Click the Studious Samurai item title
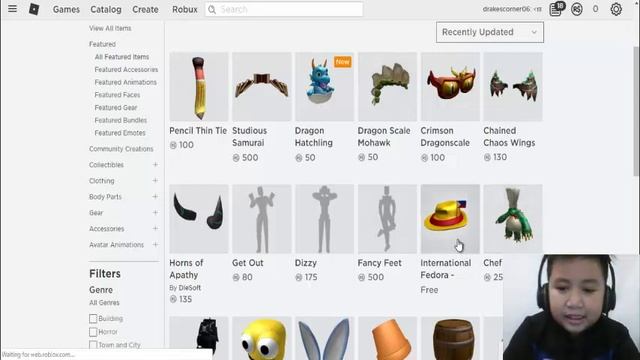The width and height of the screenshot is (640, 360). coord(249,137)
